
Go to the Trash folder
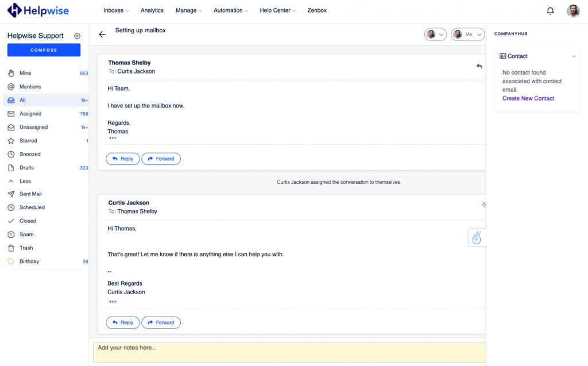tap(26, 248)
